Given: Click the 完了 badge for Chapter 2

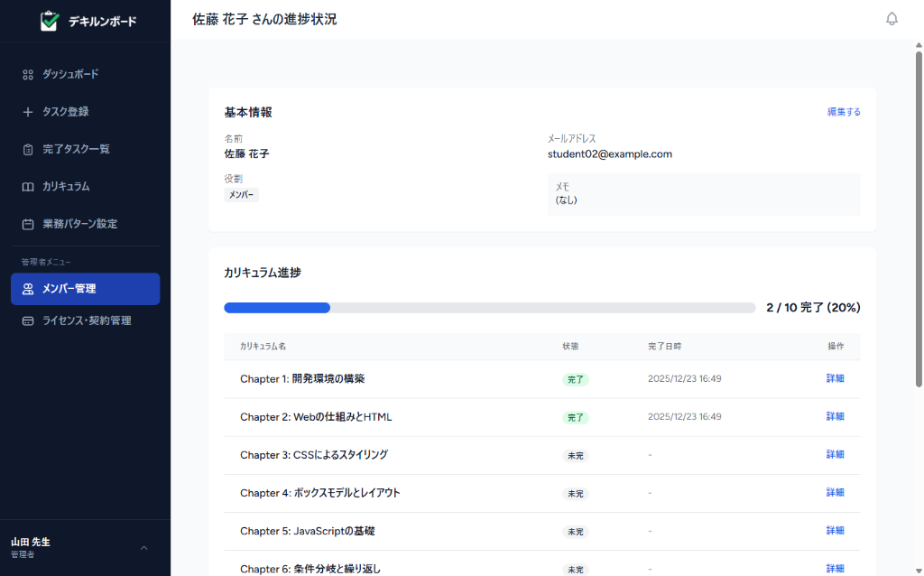Looking at the screenshot, I should 575,418.
